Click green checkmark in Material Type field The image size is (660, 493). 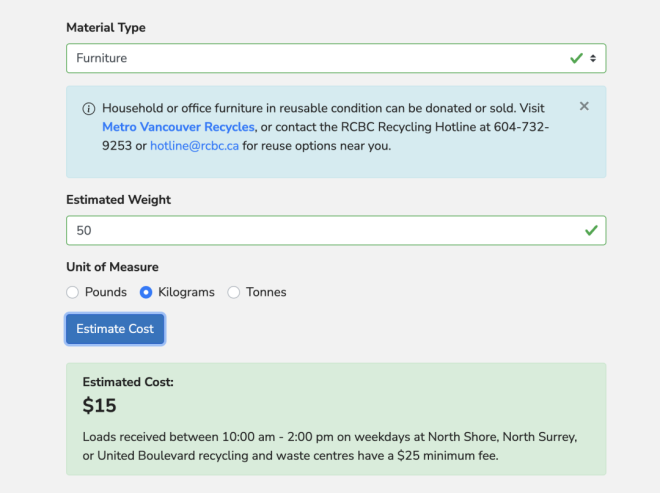576,59
